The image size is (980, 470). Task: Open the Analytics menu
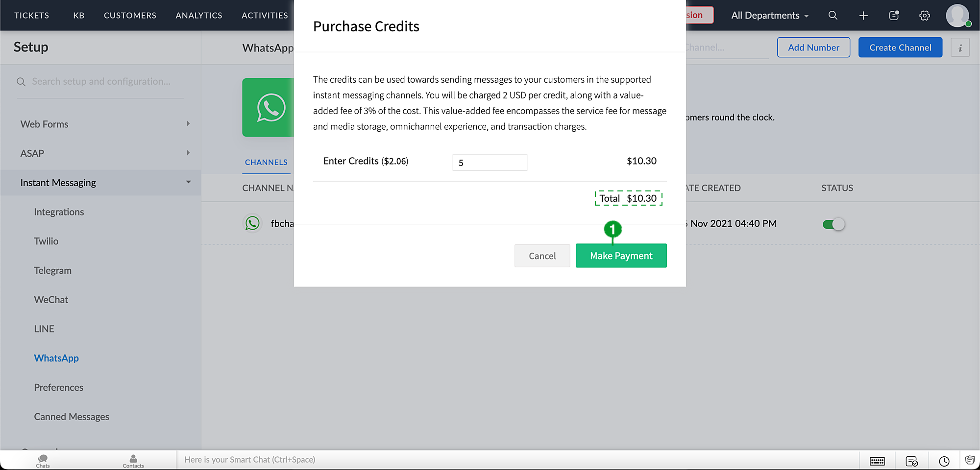pos(199,16)
